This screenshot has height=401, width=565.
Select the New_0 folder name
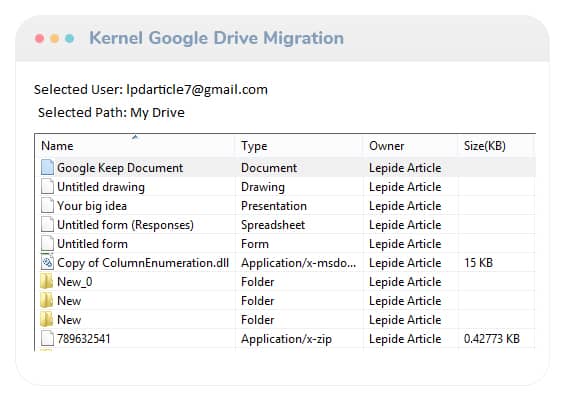pyautogui.click(x=75, y=282)
